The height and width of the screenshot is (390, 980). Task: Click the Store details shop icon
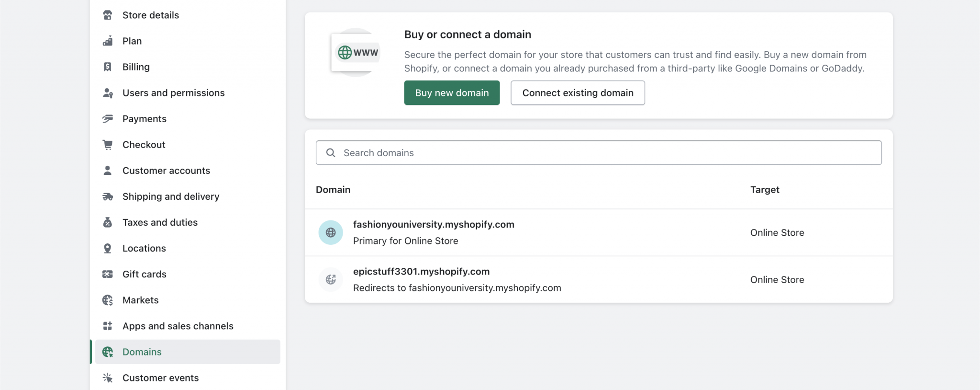[x=108, y=15]
